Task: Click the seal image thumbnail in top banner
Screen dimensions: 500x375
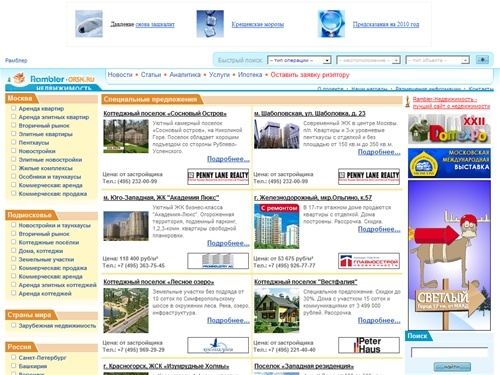Action: (x=89, y=24)
